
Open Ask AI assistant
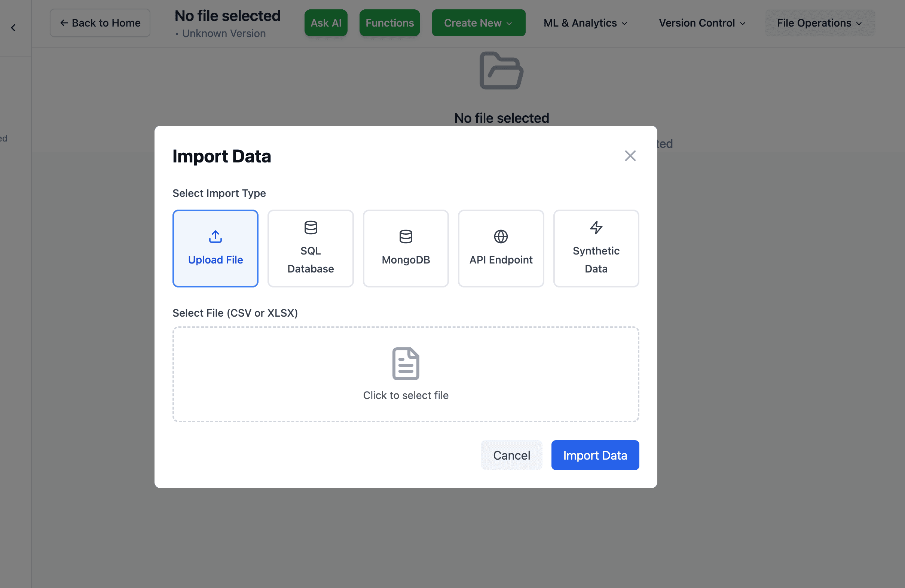click(x=325, y=23)
